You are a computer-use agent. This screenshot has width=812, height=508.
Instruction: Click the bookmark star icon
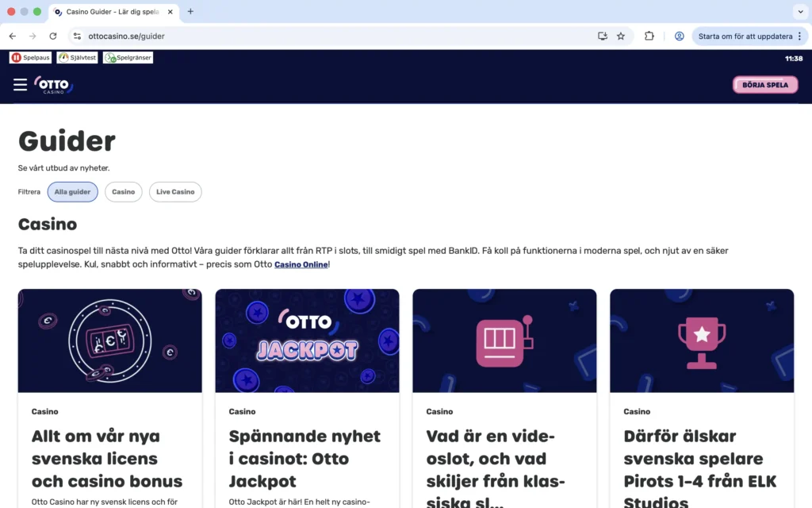621,36
